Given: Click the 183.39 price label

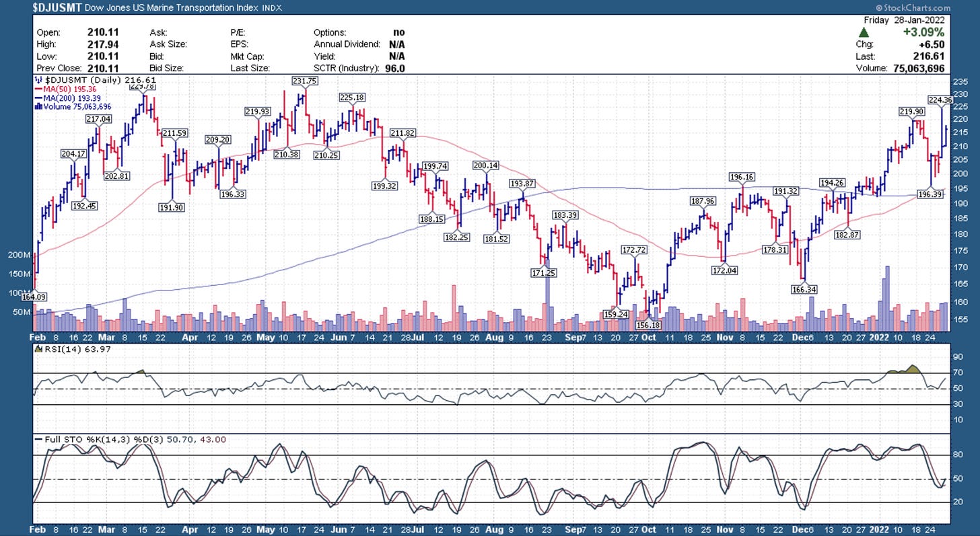Looking at the screenshot, I should pyautogui.click(x=565, y=215).
